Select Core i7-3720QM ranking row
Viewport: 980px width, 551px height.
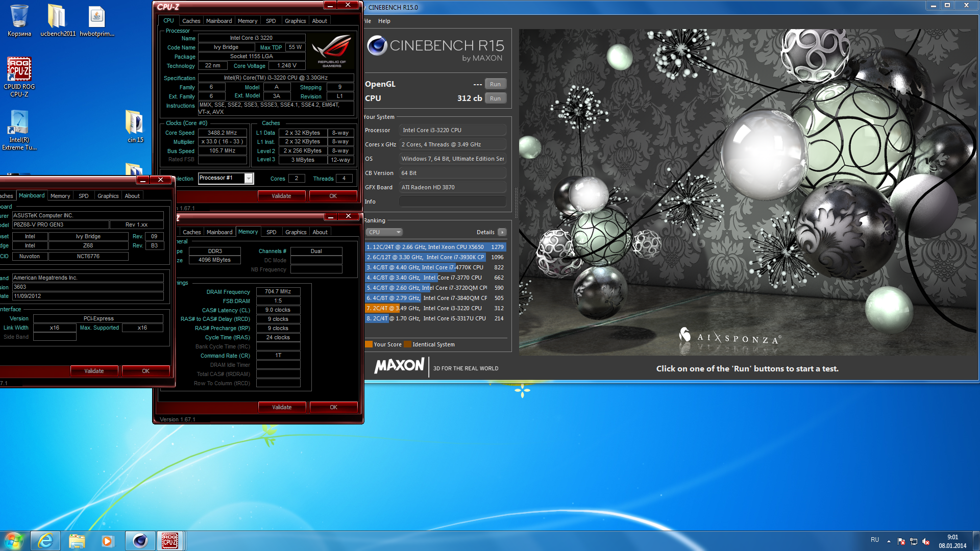(x=435, y=288)
